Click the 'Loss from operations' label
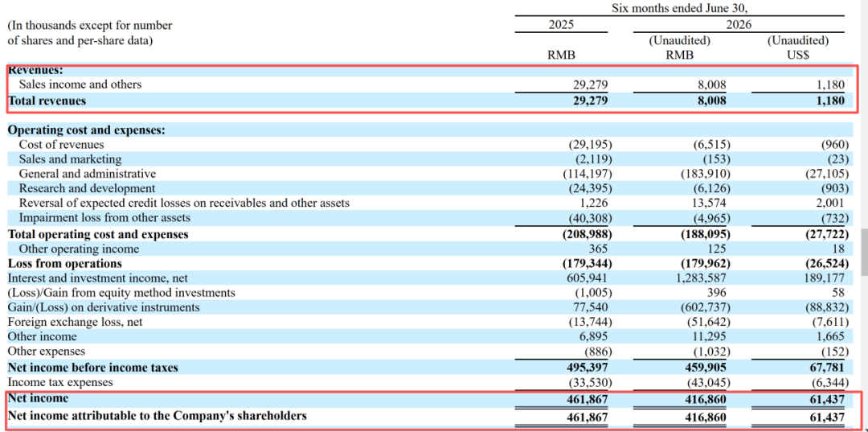Viewport: 868px width, 432px height. click(x=65, y=264)
